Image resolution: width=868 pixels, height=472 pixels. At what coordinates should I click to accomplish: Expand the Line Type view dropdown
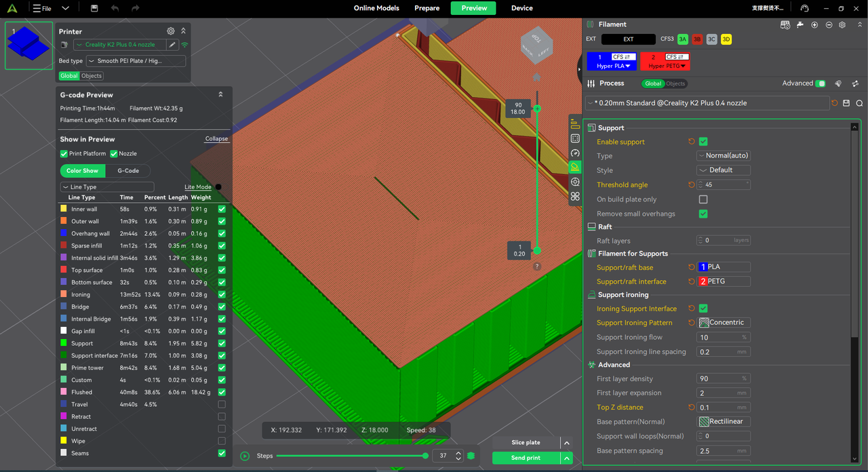pos(107,187)
